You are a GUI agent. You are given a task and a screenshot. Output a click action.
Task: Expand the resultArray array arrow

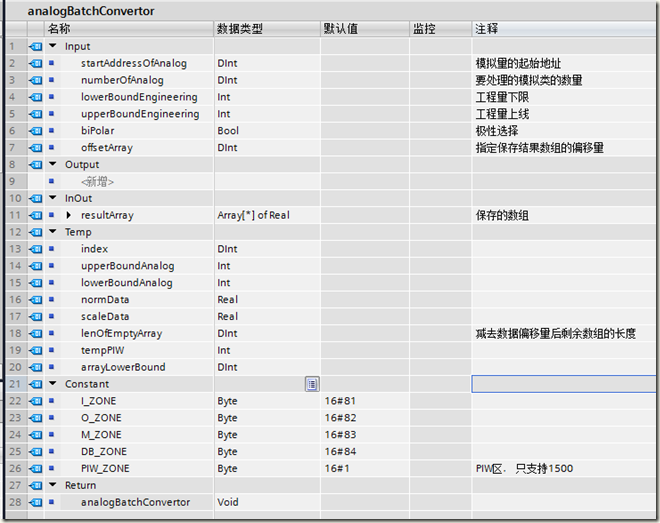(x=69, y=215)
